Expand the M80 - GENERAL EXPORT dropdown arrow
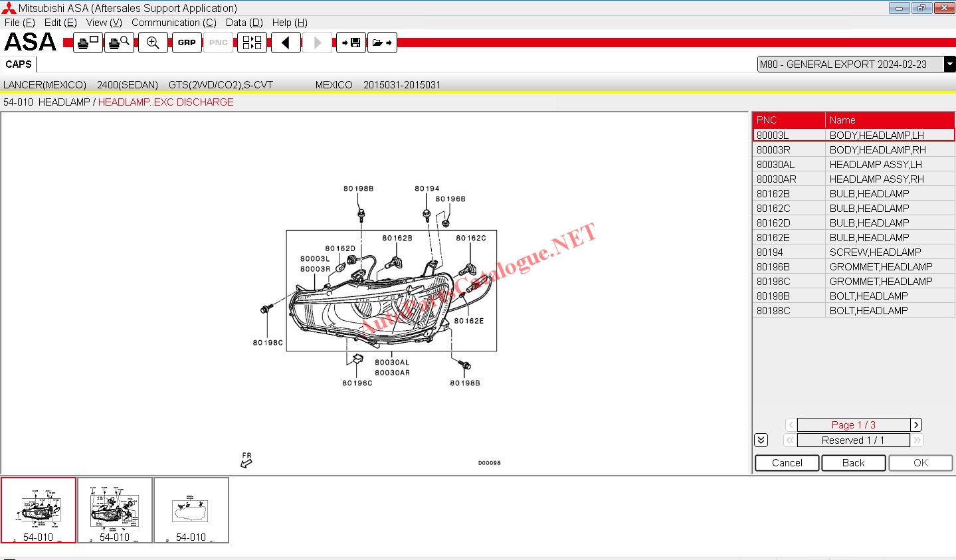956x560 pixels. (x=950, y=64)
